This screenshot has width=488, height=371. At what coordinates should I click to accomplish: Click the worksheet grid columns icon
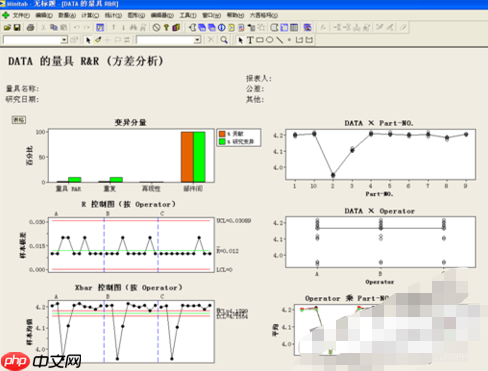pyautogui.click(x=294, y=27)
